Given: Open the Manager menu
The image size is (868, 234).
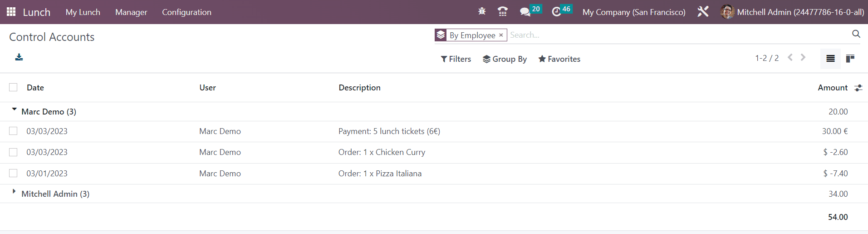Looking at the screenshot, I should coord(131,12).
